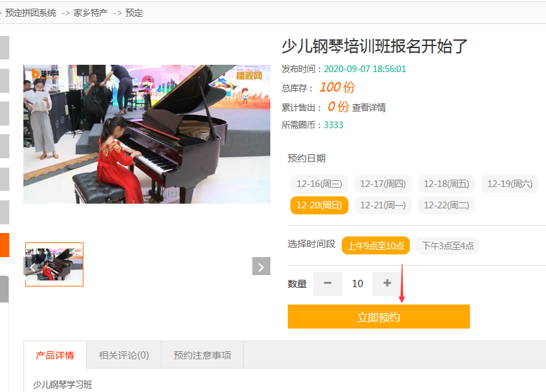This screenshot has width=546, height=392.
Task: Select the 12-20(周日) date option
Action: click(x=319, y=206)
